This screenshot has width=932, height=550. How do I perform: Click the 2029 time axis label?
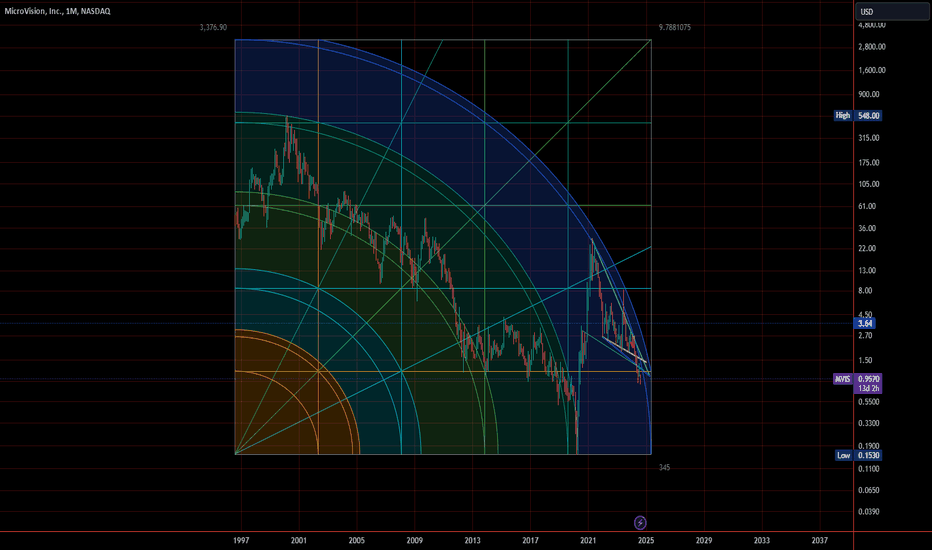[704, 540]
